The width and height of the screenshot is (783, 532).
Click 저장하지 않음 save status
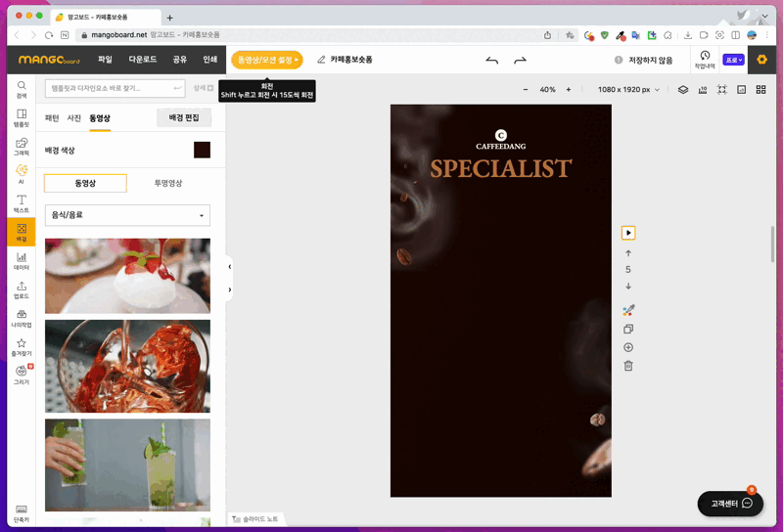pyautogui.click(x=644, y=60)
